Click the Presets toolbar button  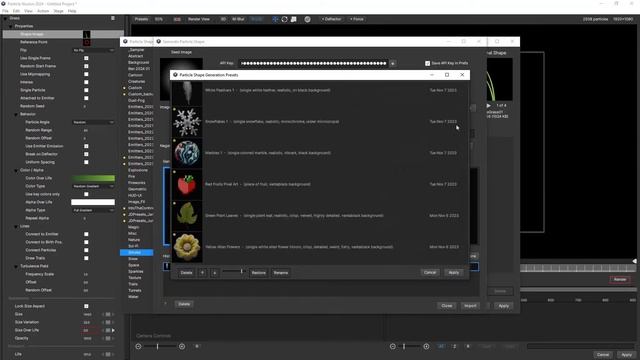141,19
